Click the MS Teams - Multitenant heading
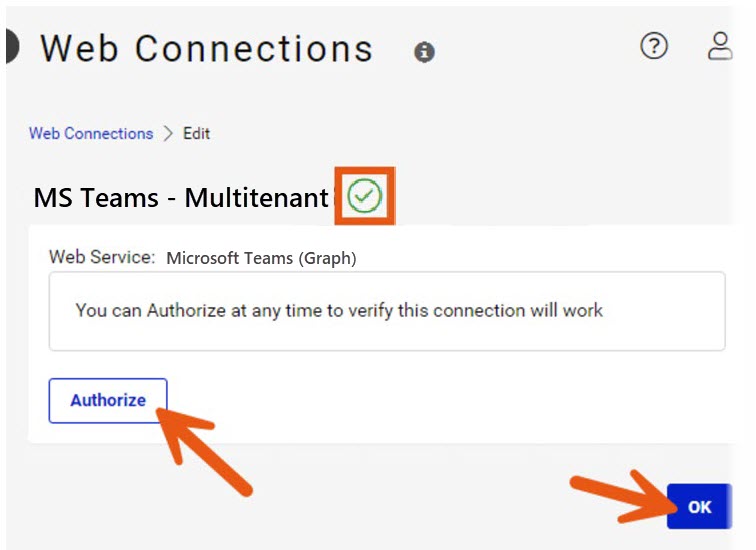 181,198
